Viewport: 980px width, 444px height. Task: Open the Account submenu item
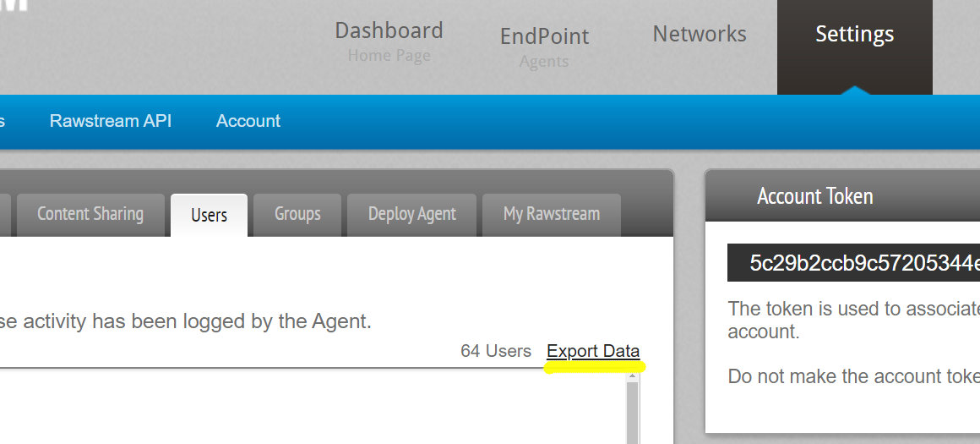[248, 121]
